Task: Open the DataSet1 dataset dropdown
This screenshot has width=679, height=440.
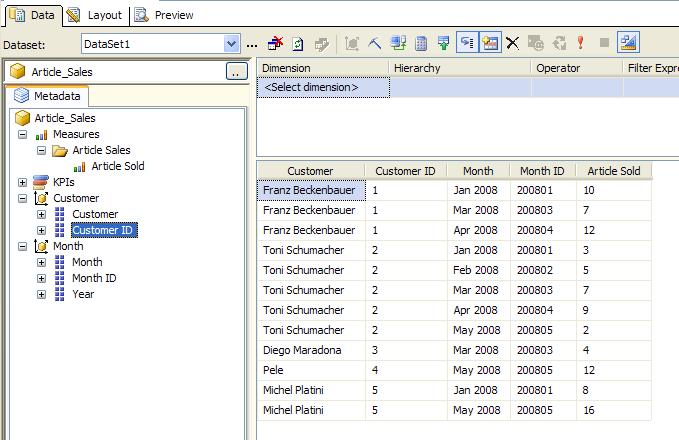Action: 232,44
